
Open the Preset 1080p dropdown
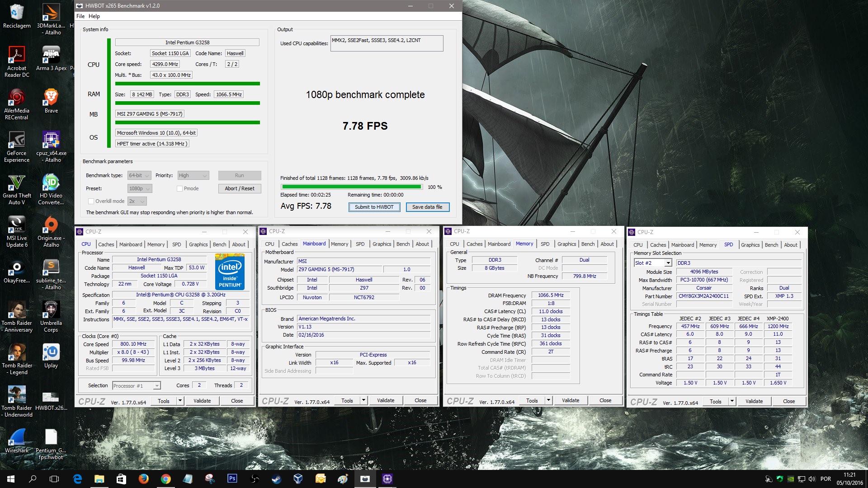click(140, 188)
